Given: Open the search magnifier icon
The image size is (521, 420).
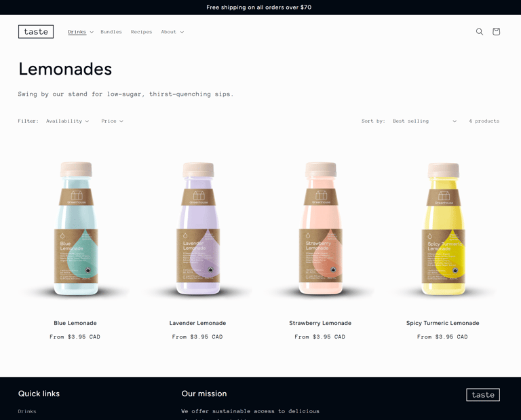Looking at the screenshot, I should tap(479, 32).
